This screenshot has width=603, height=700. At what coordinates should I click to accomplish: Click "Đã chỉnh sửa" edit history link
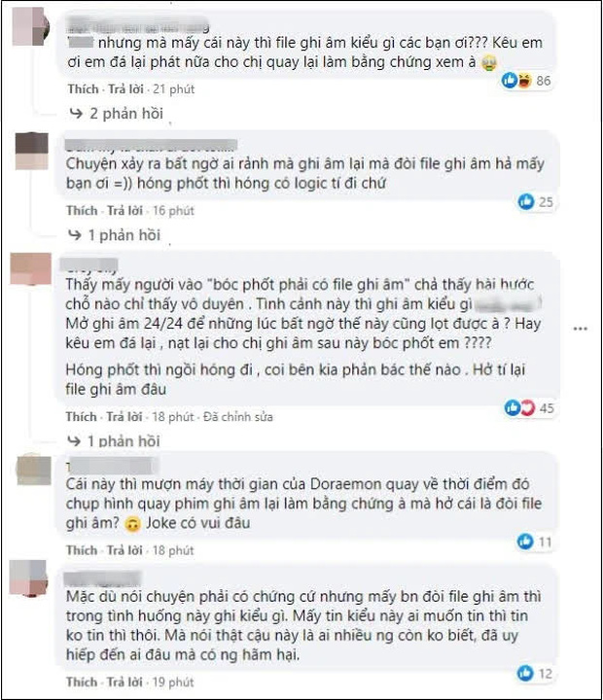coord(238,417)
